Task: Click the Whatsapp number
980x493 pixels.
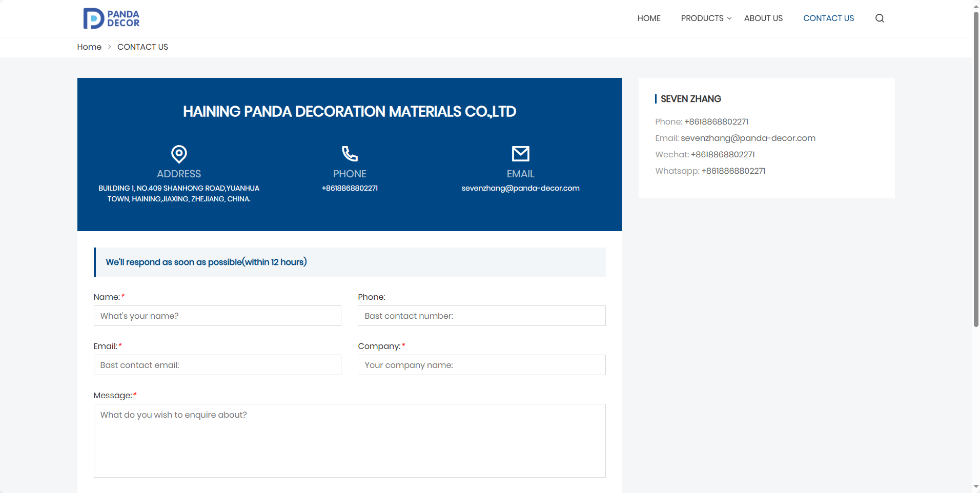Action: [733, 171]
